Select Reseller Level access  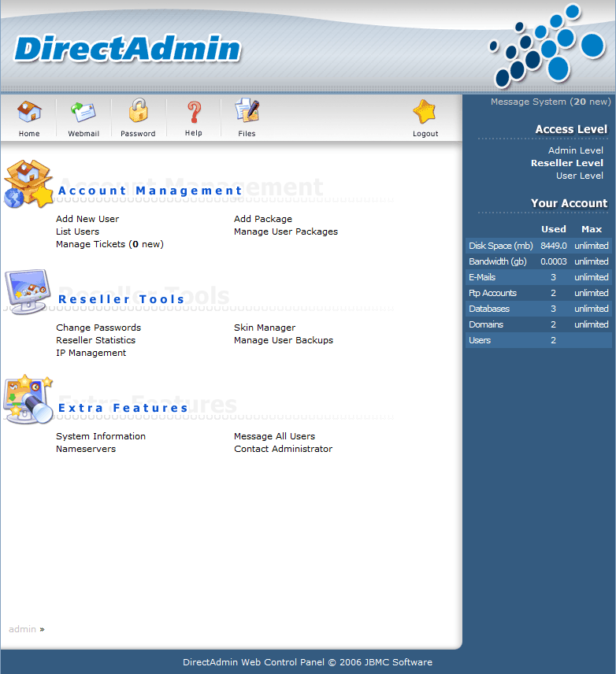pos(567,163)
